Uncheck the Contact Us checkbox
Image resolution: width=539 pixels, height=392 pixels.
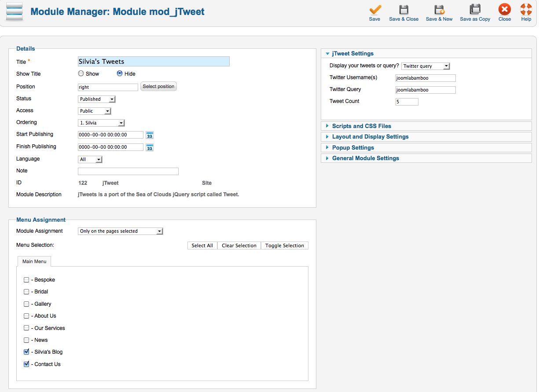[26, 364]
